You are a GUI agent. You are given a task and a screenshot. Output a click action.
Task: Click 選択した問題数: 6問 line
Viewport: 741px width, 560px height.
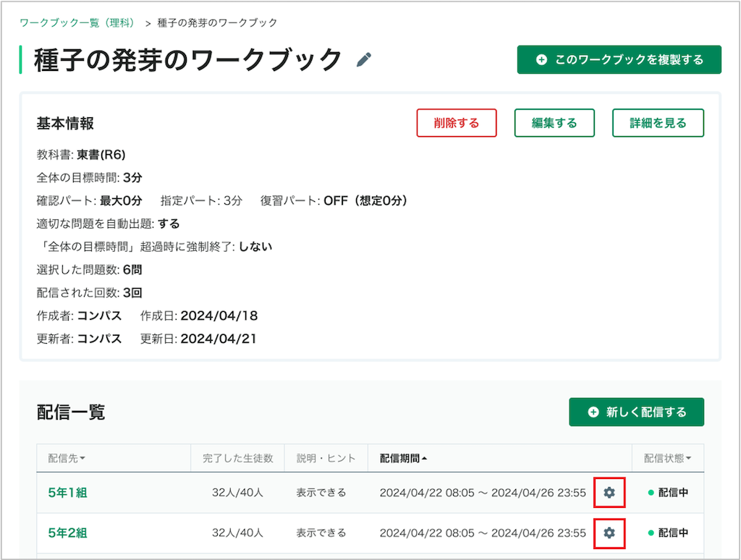click(x=89, y=270)
